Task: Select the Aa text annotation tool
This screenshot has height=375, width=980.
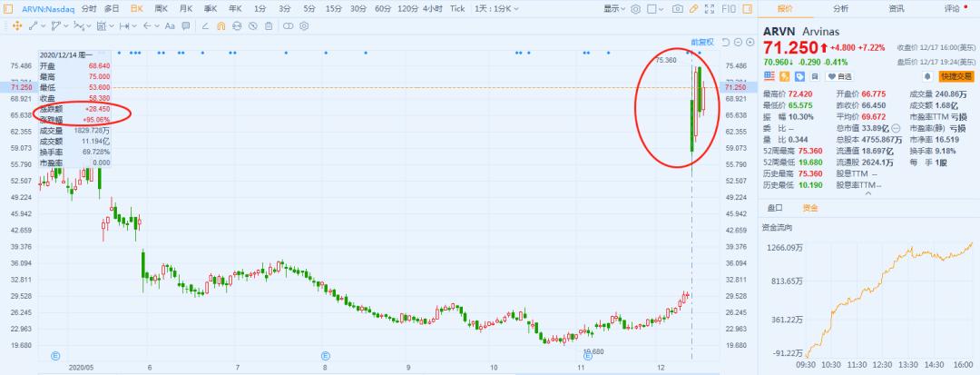Action: pos(170,26)
